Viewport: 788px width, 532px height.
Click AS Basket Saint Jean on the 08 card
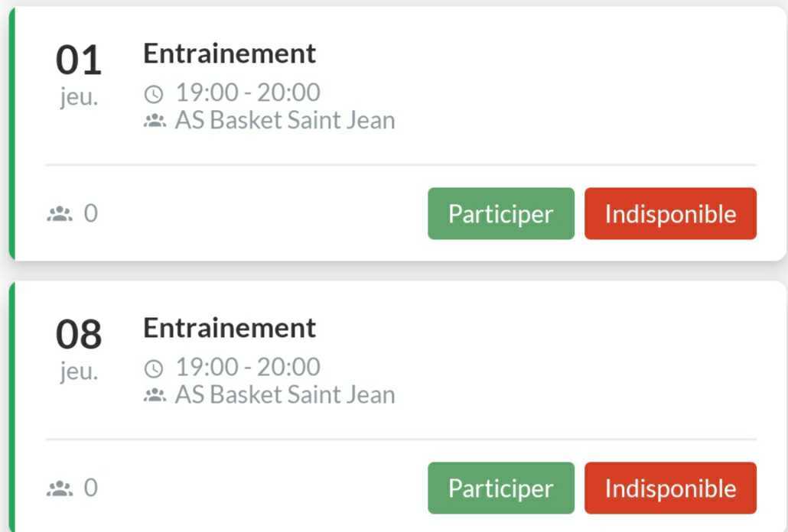[285, 395]
